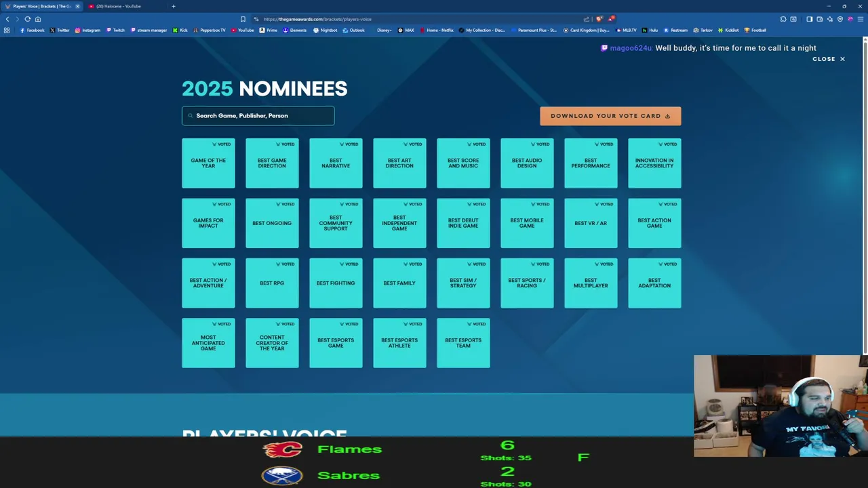
Task: Toggle the browser sidebar panel icon
Action: coord(809,19)
